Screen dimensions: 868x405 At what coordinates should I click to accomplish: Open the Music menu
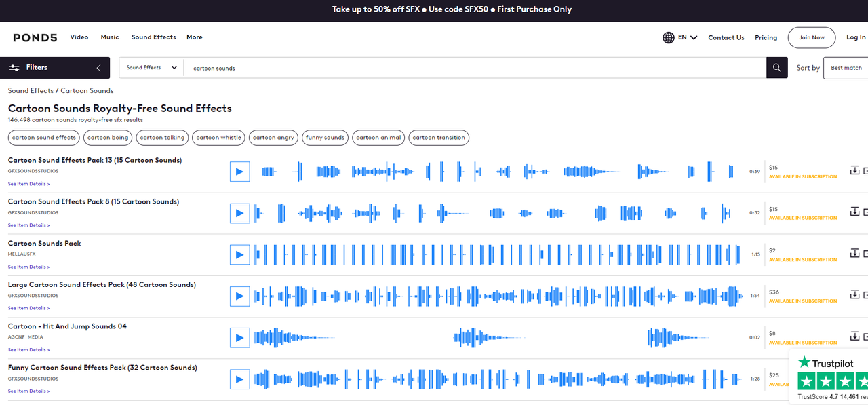click(x=110, y=37)
